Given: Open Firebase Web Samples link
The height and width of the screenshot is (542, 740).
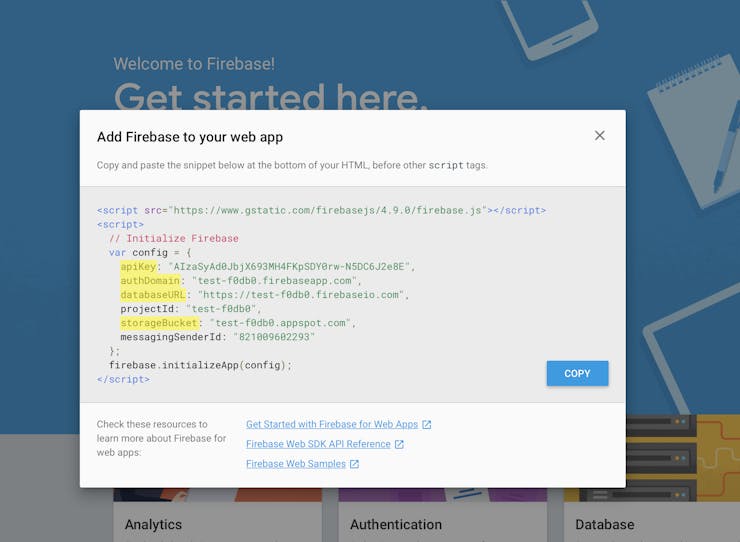Looking at the screenshot, I should point(296,464).
